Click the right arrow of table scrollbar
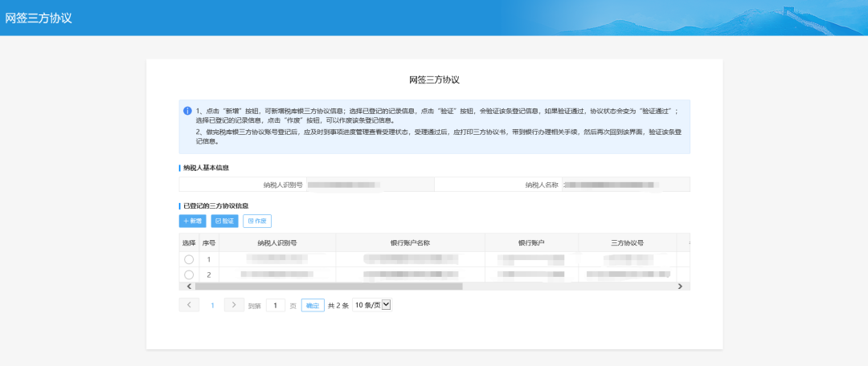868x366 pixels. point(680,287)
